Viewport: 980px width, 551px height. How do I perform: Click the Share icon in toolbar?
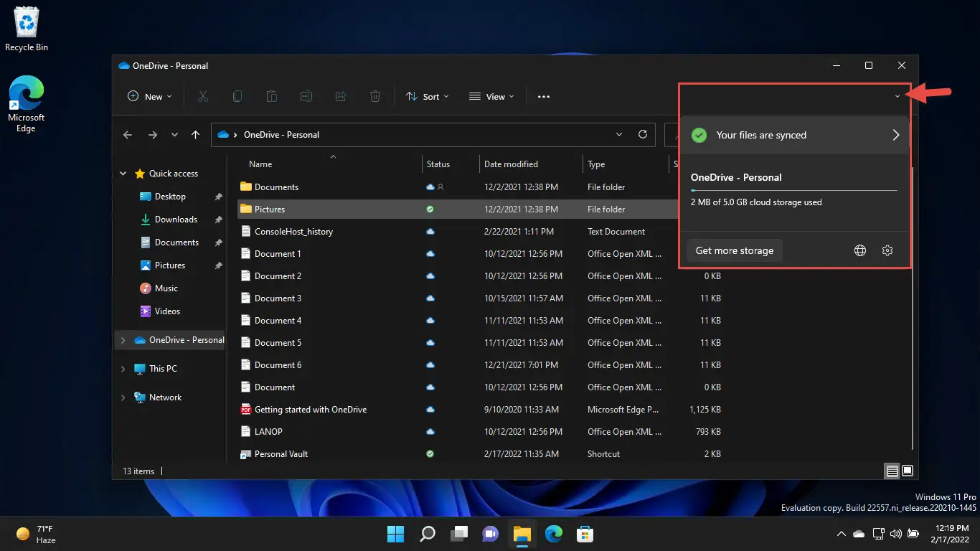(341, 96)
